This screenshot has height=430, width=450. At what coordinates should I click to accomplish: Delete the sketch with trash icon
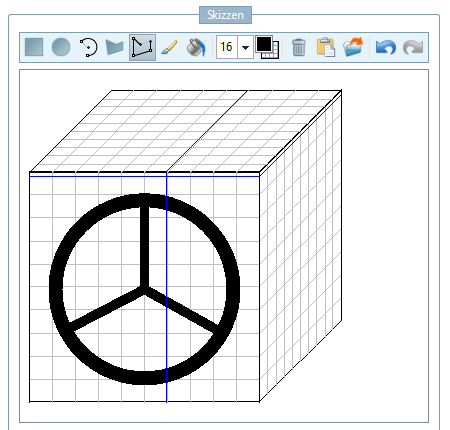[x=298, y=47]
